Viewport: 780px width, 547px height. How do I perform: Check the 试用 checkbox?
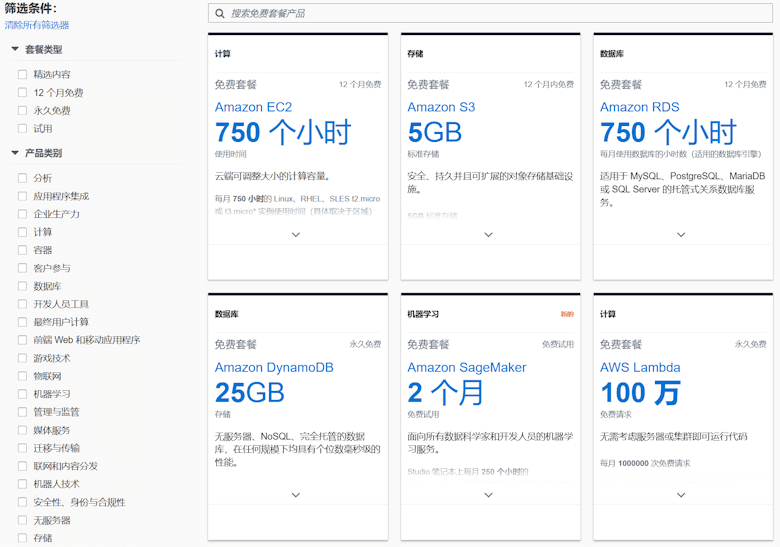tap(22, 128)
